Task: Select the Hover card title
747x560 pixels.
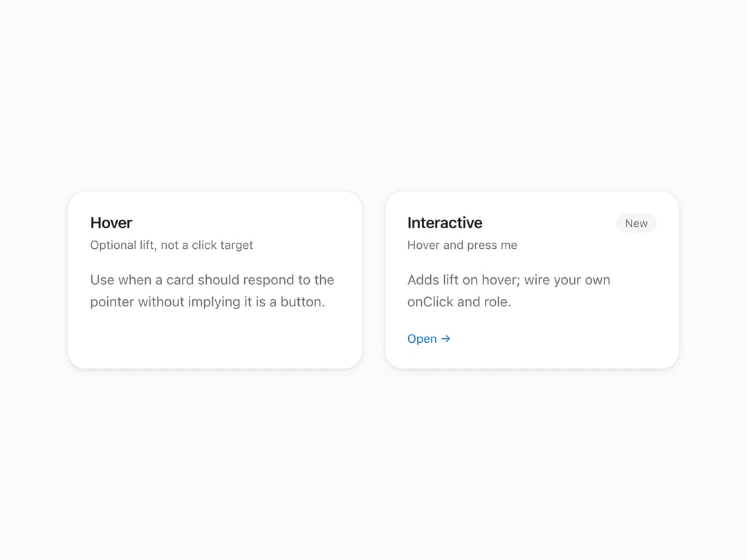Action: (x=111, y=223)
